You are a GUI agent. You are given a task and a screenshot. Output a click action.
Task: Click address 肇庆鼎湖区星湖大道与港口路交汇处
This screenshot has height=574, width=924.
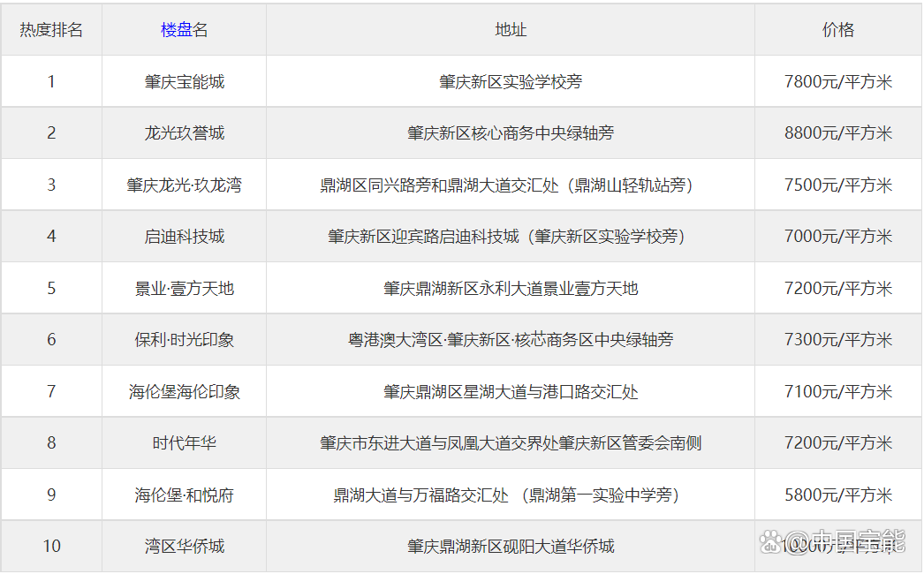(x=511, y=391)
